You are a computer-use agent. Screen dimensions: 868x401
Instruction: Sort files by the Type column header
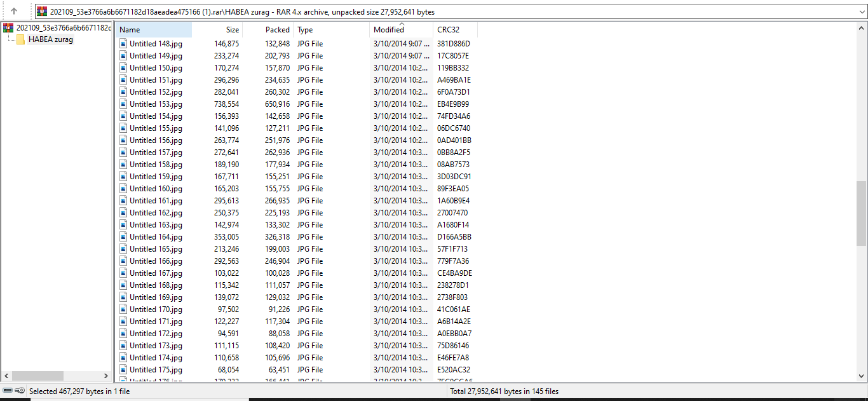(x=332, y=30)
